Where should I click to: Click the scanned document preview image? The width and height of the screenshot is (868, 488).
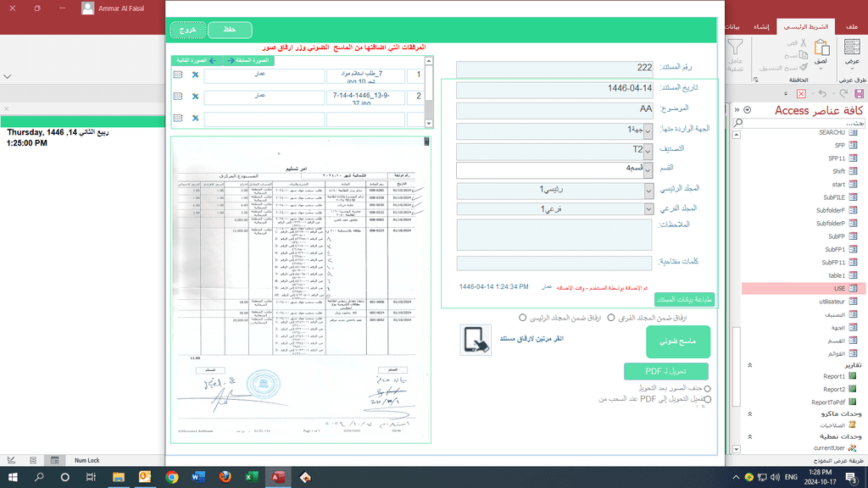[301, 290]
